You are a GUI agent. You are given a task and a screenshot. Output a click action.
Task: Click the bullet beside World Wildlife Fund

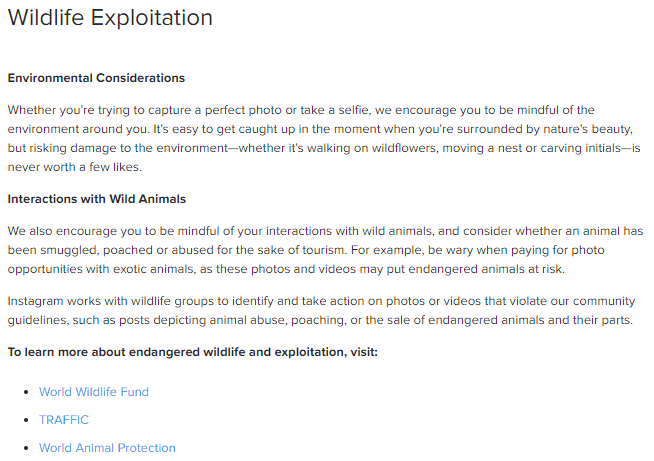(26, 392)
